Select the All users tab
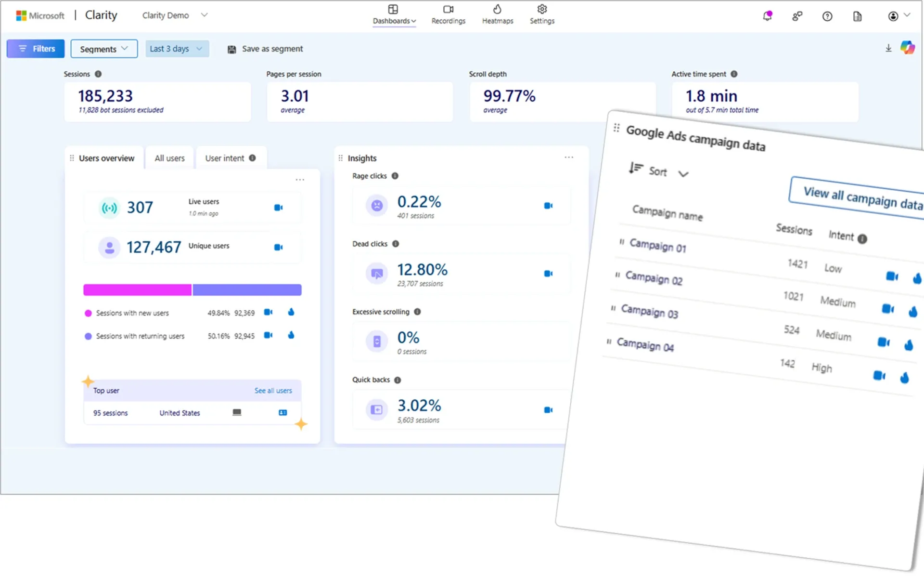This screenshot has width=924, height=578. pos(169,158)
